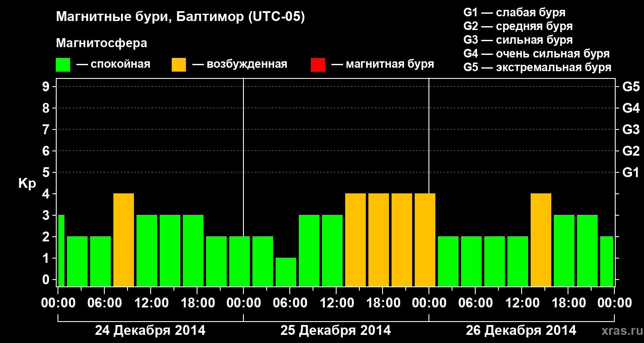Image resolution: width=644 pixels, height=343 pixels.
Task: Click the 'Магнитосфера' heading
Action: [x=102, y=43]
